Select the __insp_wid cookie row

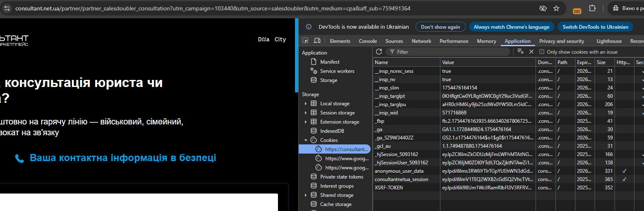coord(508,113)
